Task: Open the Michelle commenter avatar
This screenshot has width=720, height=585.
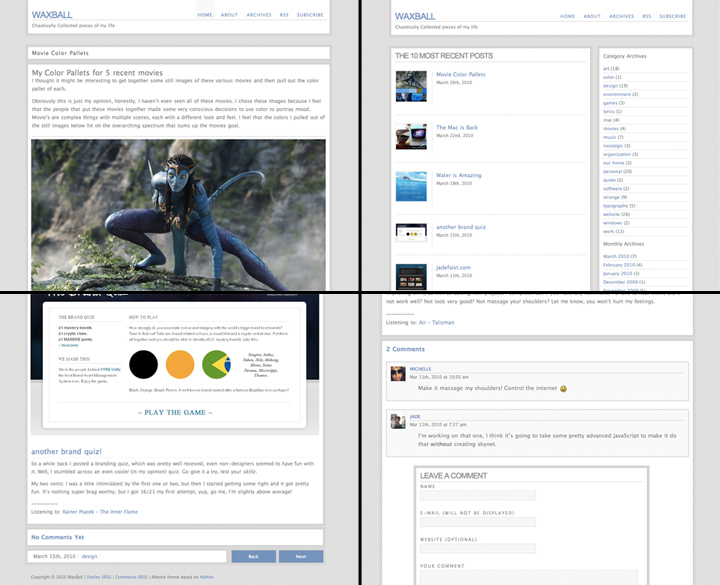Action: pyautogui.click(x=398, y=374)
